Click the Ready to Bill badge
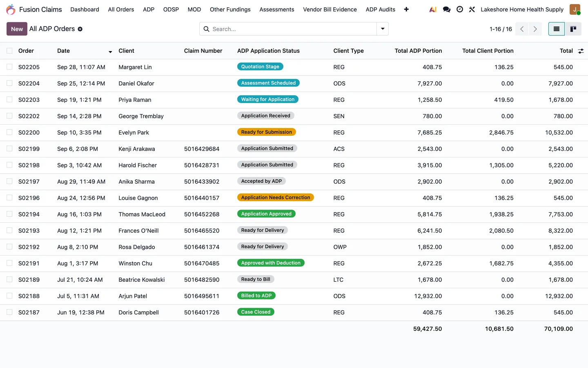Image resolution: width=588 pixels, height=368 pixels. [256, 279]
